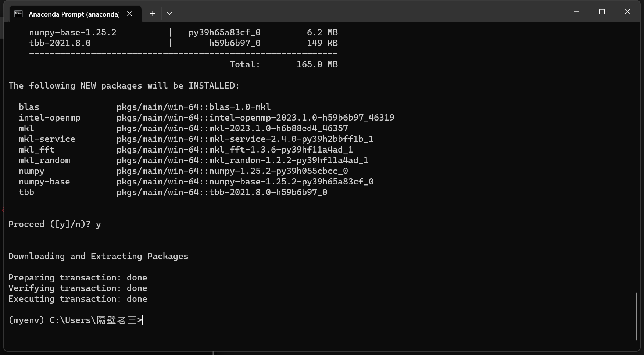Click the 'Executing transaction: done' line
The width and height of the screenshot is (644, 355).
coord(78,299)
